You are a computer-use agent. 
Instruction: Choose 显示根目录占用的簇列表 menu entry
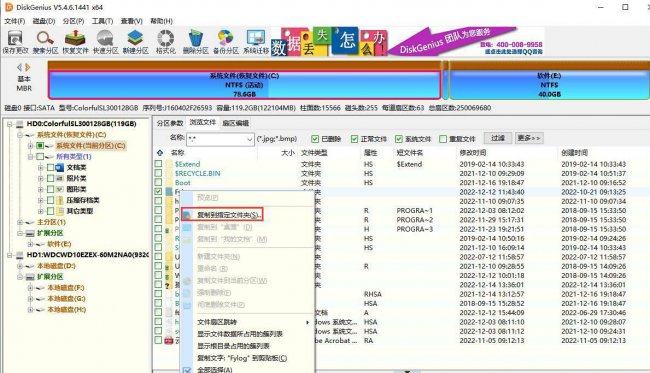247,346
